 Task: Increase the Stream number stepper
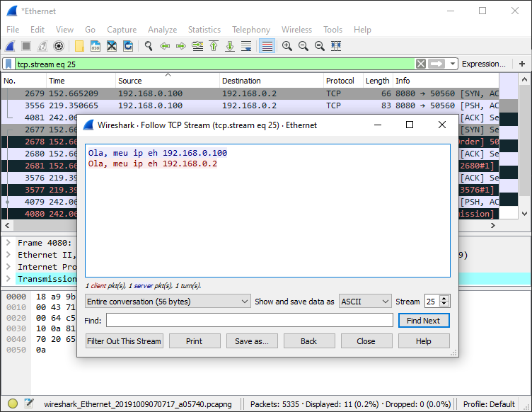(x=444, y=298)
